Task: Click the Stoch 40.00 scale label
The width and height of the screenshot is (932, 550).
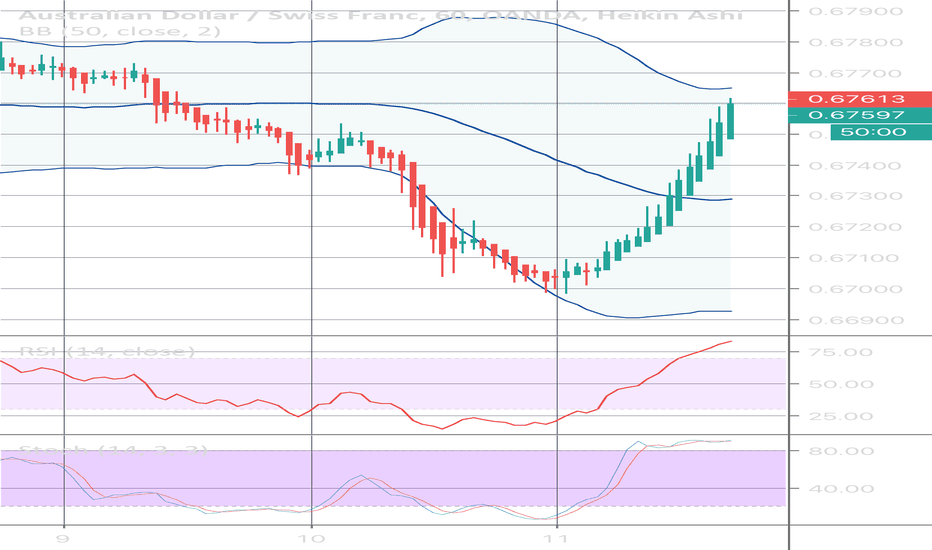Action: point(840,489)
